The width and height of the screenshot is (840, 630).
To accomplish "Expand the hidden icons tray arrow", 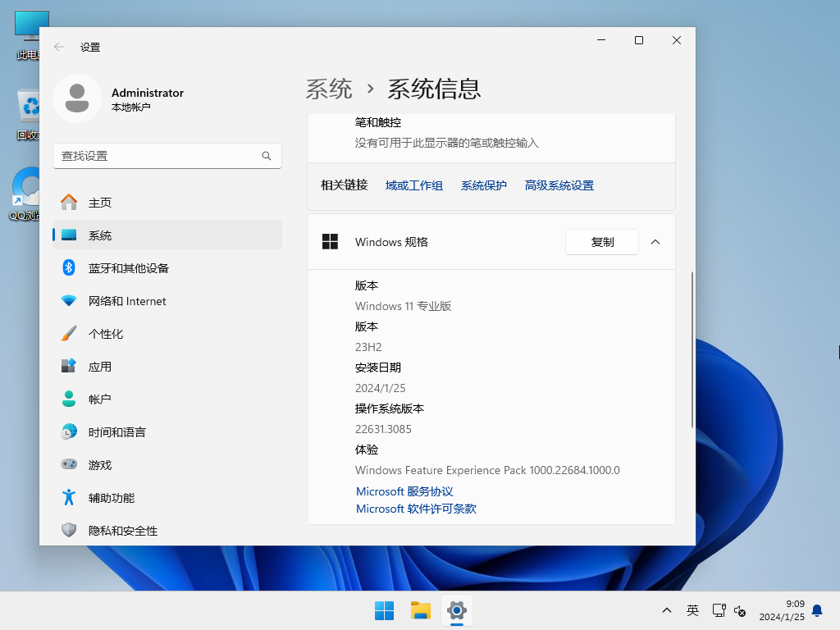I will pos(667,610).
